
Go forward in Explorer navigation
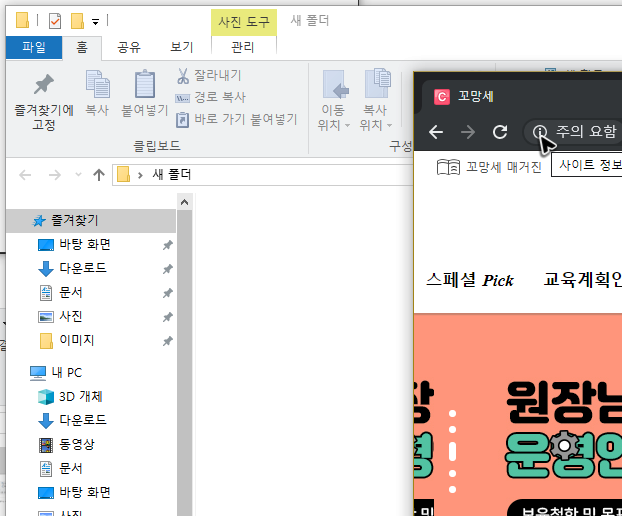tap(55, 175)
